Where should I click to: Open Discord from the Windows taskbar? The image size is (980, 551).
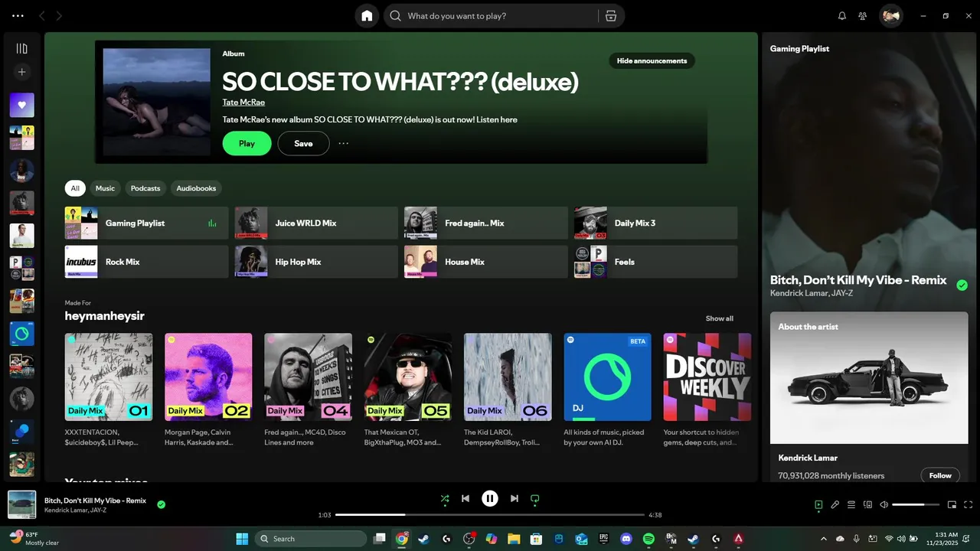tap(626, 539)
